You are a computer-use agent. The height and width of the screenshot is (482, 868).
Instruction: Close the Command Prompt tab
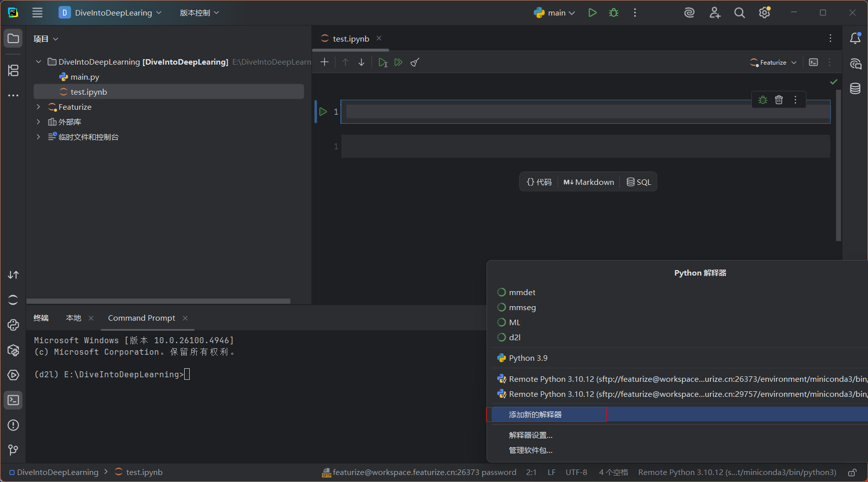(185, 318)
